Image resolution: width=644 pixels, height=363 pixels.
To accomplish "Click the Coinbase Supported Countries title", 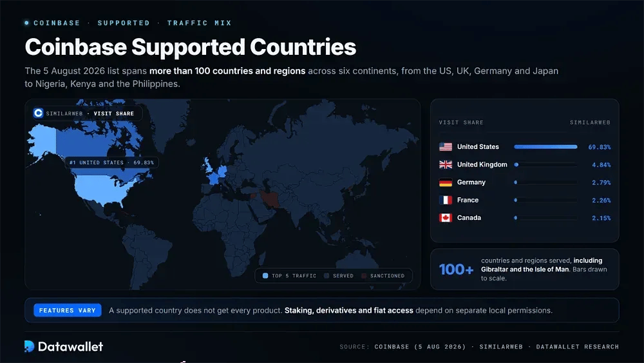I will pyautogui.click(x=191, y=47).
